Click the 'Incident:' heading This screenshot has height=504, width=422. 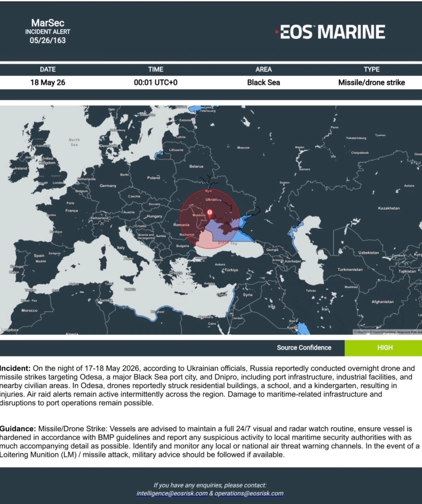pos(15,368)
